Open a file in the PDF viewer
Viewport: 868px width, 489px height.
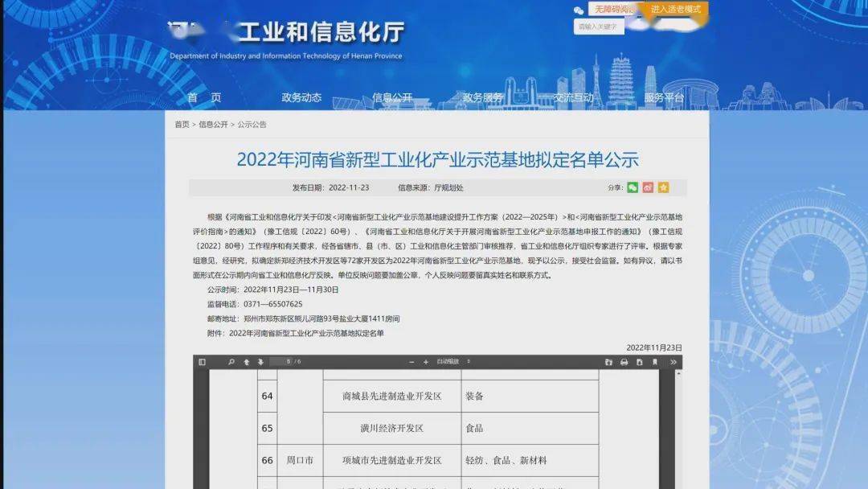pos(608,362)
